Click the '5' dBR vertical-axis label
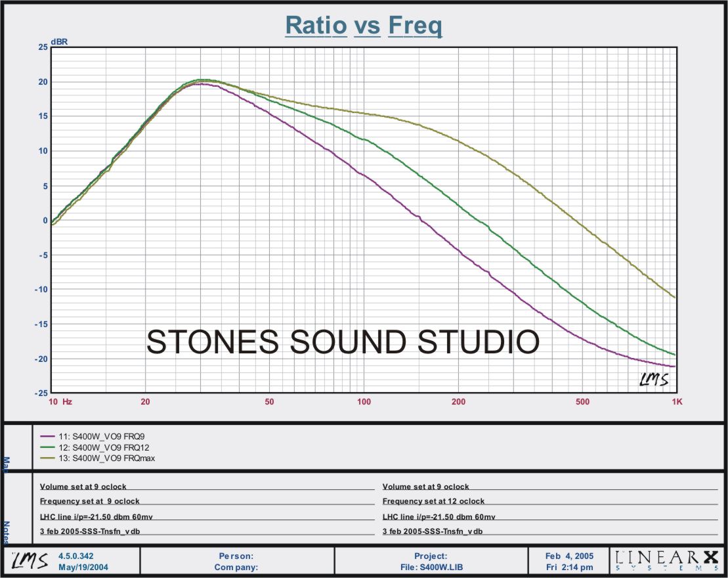The width and height of the screenshot is (728, 578). 45,186
